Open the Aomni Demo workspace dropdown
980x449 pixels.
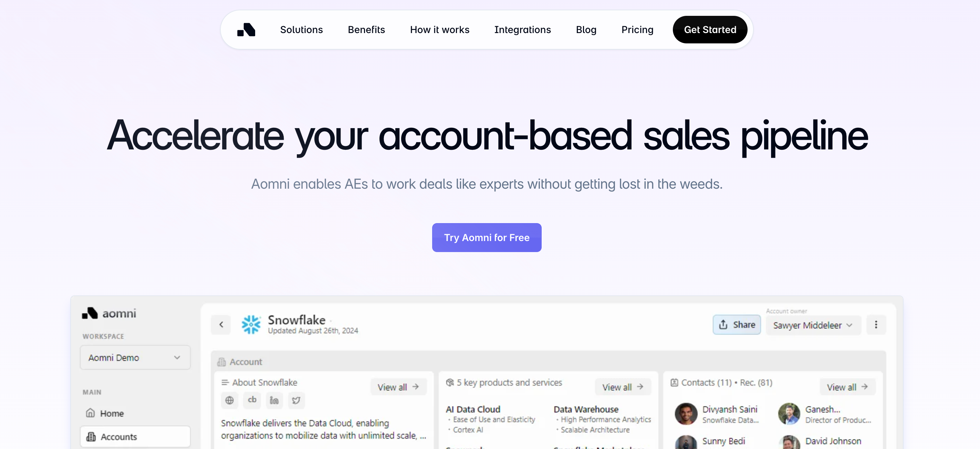[135, 357]
